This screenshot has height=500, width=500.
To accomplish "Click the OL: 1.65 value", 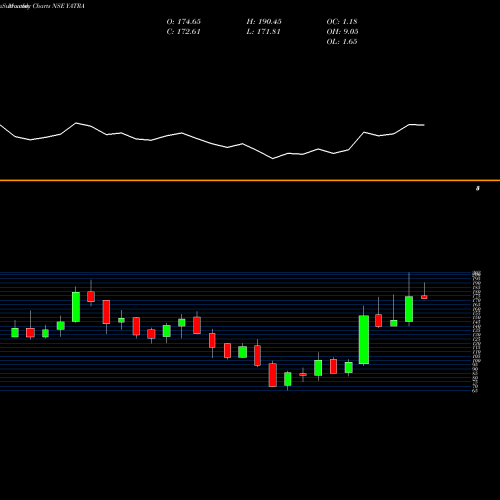I will tap(342, 42).
